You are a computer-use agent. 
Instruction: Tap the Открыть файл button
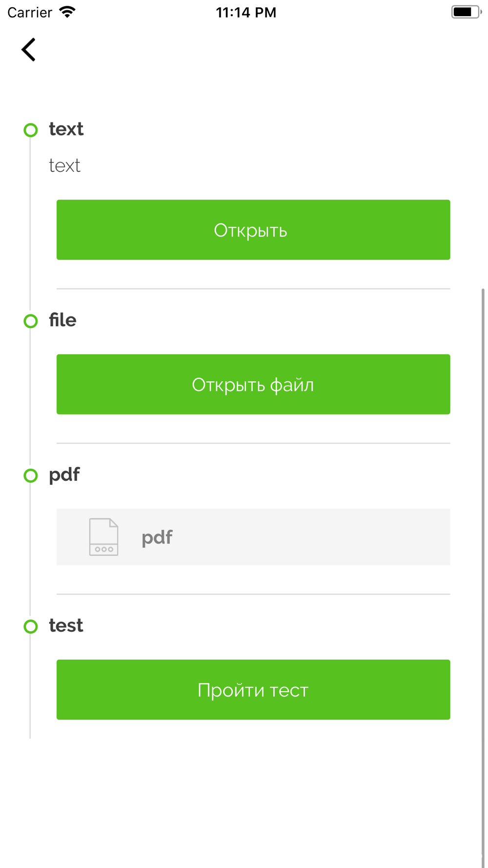tap(253, 384)
